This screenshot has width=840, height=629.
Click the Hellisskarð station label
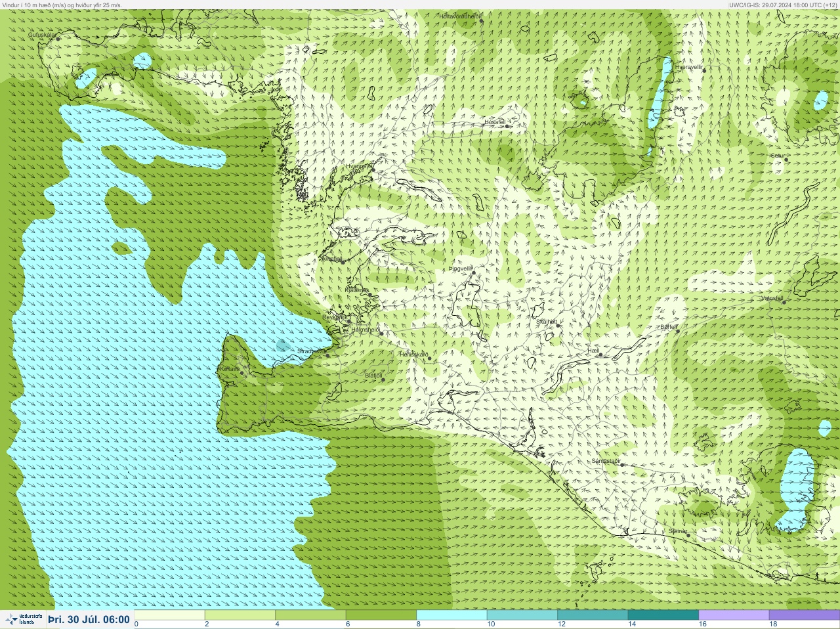coord(414,355)
